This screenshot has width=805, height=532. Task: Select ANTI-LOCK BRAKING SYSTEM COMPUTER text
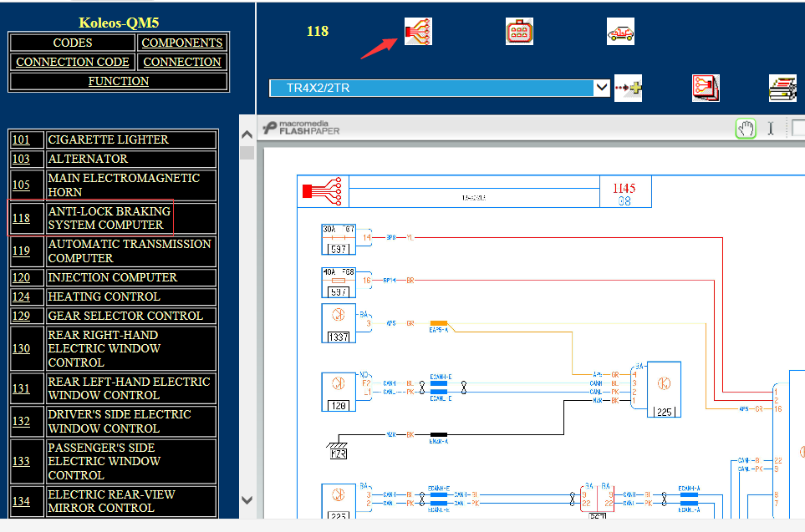[110, 218]
